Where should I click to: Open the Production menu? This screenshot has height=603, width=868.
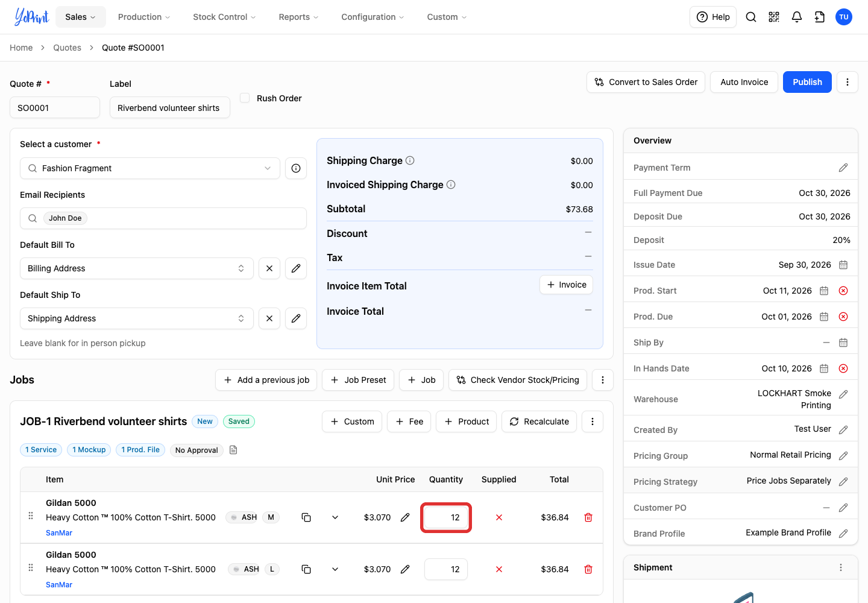tap(144, 17)
